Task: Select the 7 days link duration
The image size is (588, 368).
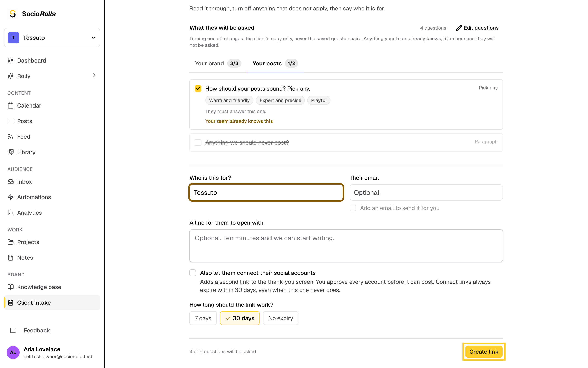Action: coord(203,318)
